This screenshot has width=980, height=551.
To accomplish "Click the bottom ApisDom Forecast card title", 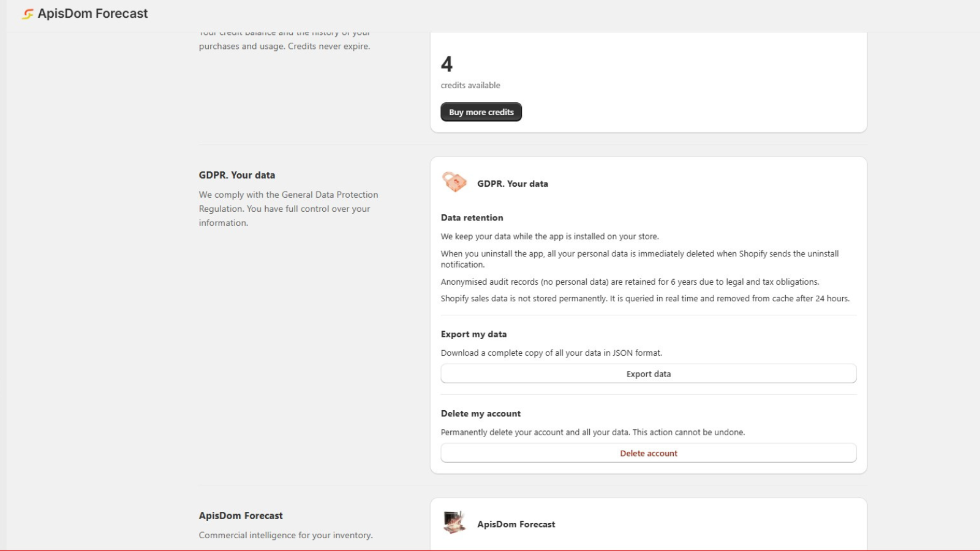I will pyautogui.click(x=516, y=525).
